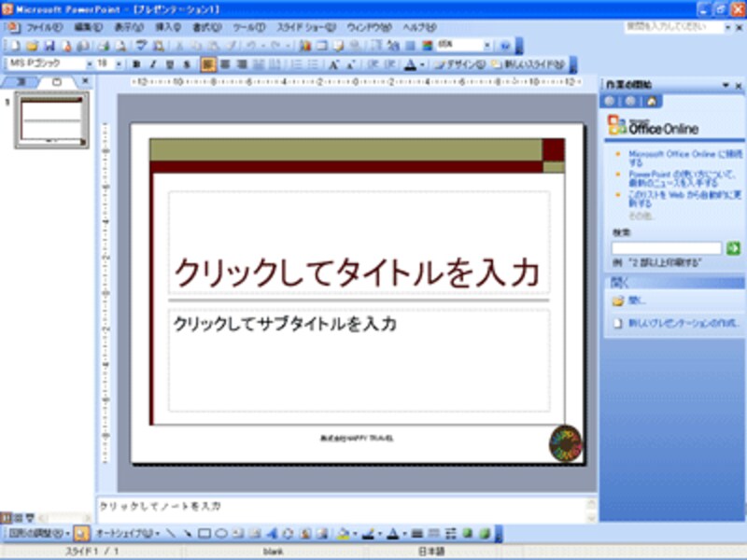Image resolution: width=747 pixels, height=560 pixels.
Task: Click the task pane search input field
Action: click(x=667, y=248)
